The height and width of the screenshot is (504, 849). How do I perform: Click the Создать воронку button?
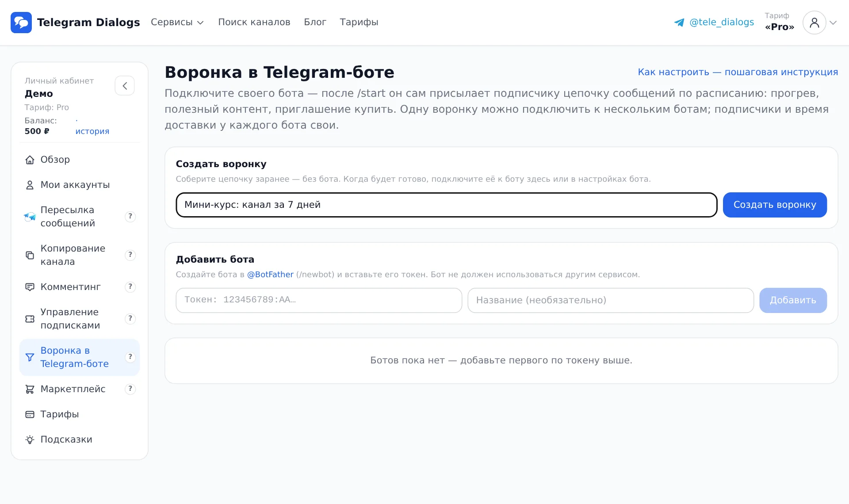tap(775, 205)
